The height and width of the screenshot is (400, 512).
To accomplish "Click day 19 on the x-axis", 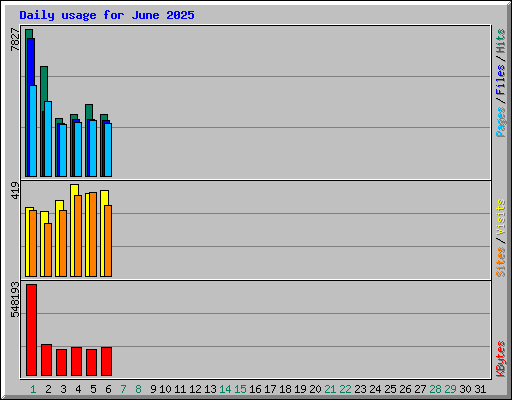I will [300, 389].
